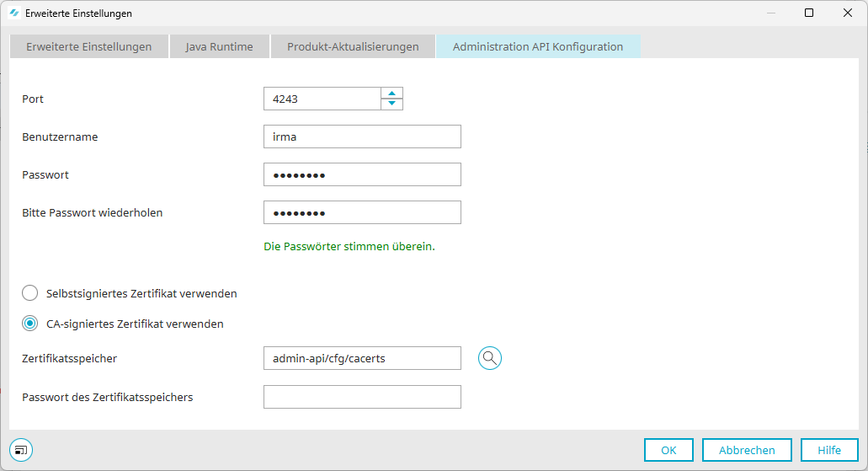Switch to the Erweiterte Einstellungen tab

click(x=88, y=46)
